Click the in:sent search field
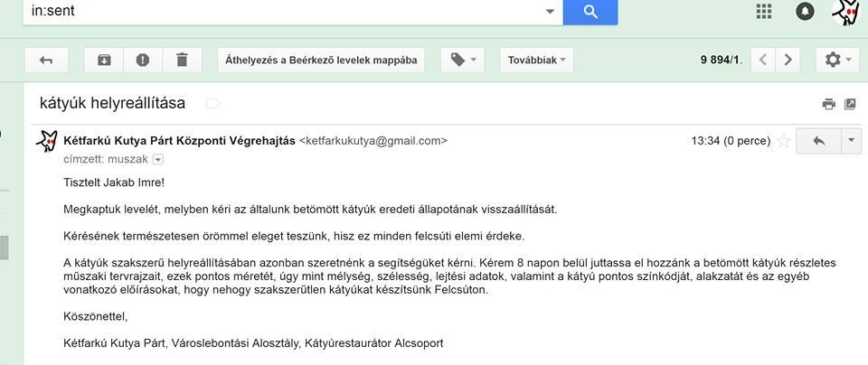This screenshot has width=868, height=365. pos(280,12)
